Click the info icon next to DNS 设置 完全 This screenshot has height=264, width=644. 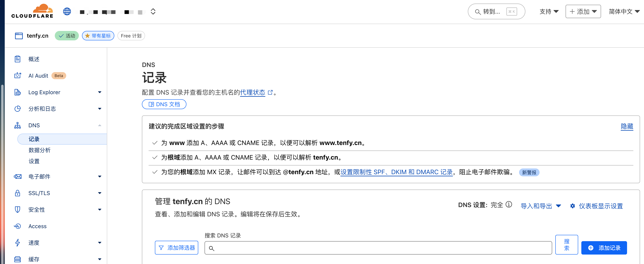pyautogui.click(x=508, y=205)
